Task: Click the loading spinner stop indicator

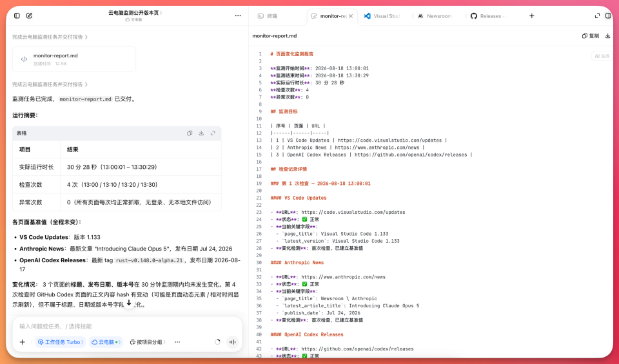Action: coord(217,342)
